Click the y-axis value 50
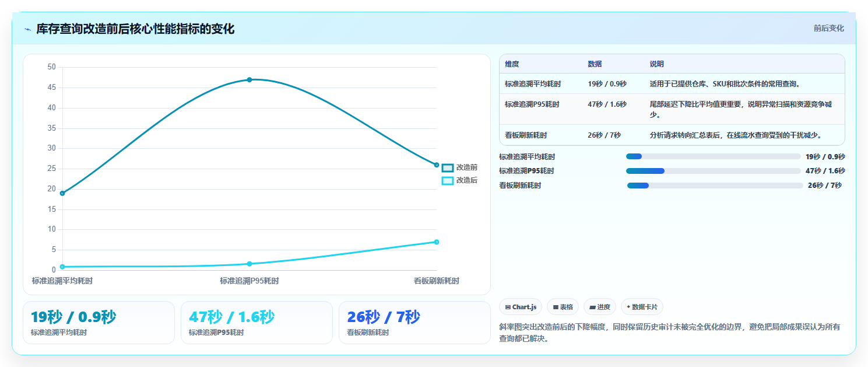The height and width of the screenshot is (367, 868). 52,67
